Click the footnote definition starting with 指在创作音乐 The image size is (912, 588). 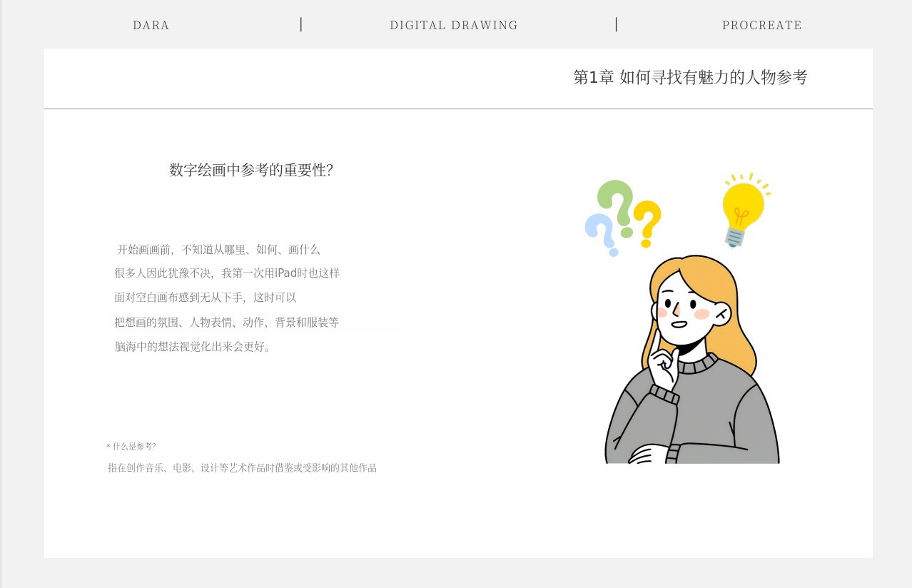click(x=242, y=468)
